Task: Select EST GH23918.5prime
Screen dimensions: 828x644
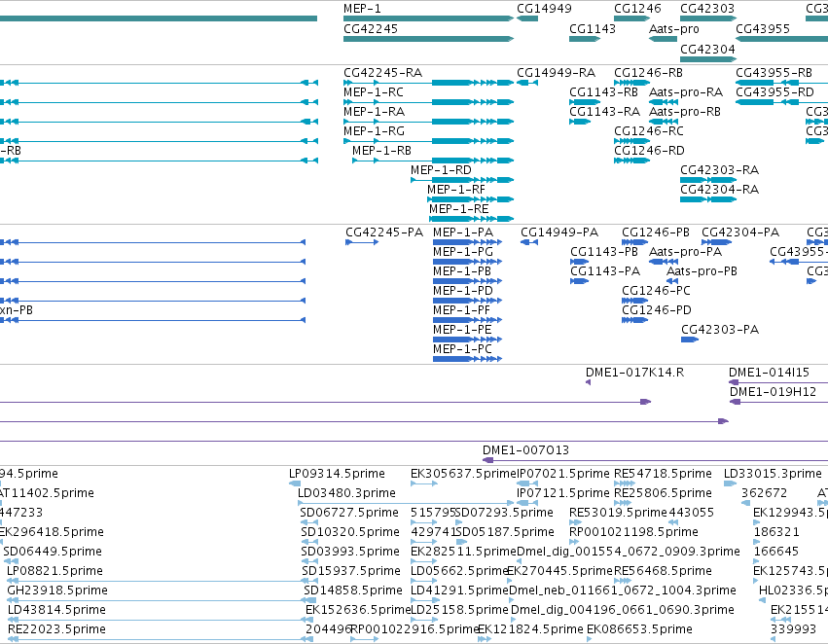Action: click(162, 599)
